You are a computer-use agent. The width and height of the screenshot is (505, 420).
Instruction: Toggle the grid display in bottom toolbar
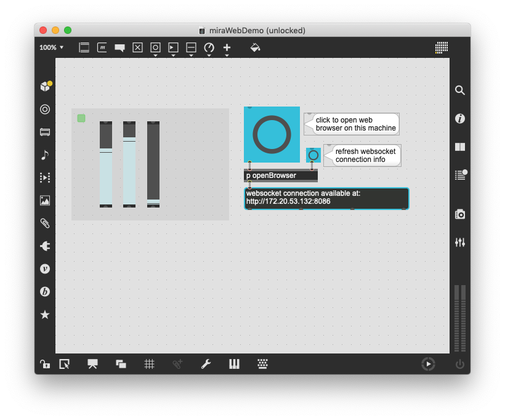[149, 364]
